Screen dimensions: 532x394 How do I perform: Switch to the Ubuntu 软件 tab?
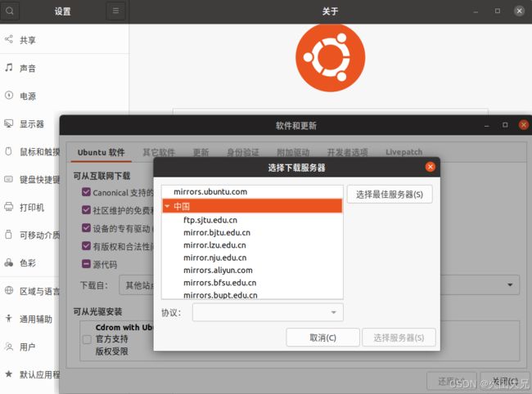coord(101,153)
